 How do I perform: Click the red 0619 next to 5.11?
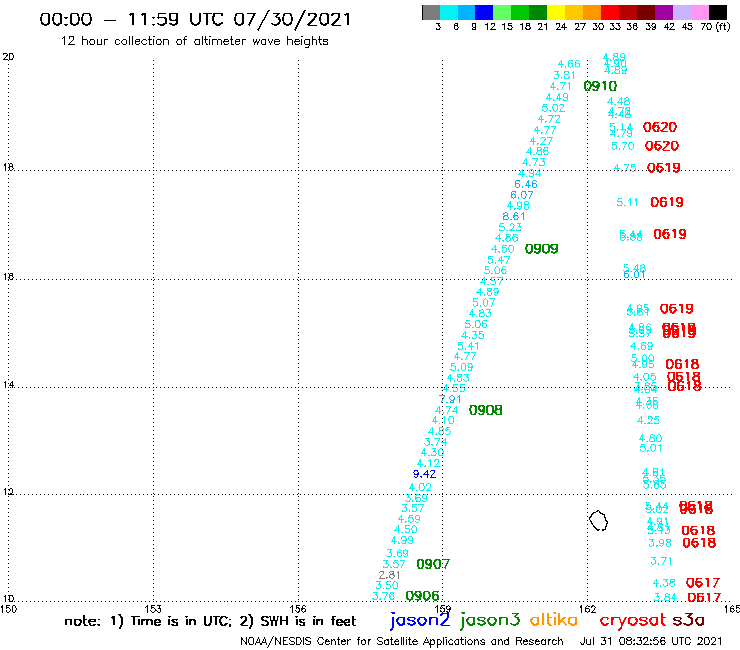667,203
